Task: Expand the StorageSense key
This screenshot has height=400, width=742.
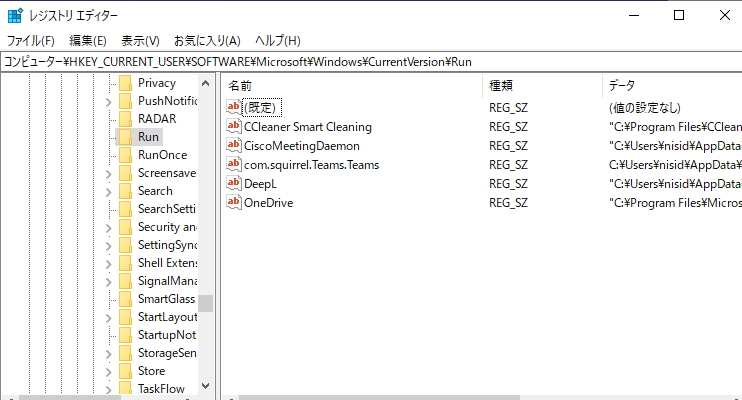Action: pos(108,354)
